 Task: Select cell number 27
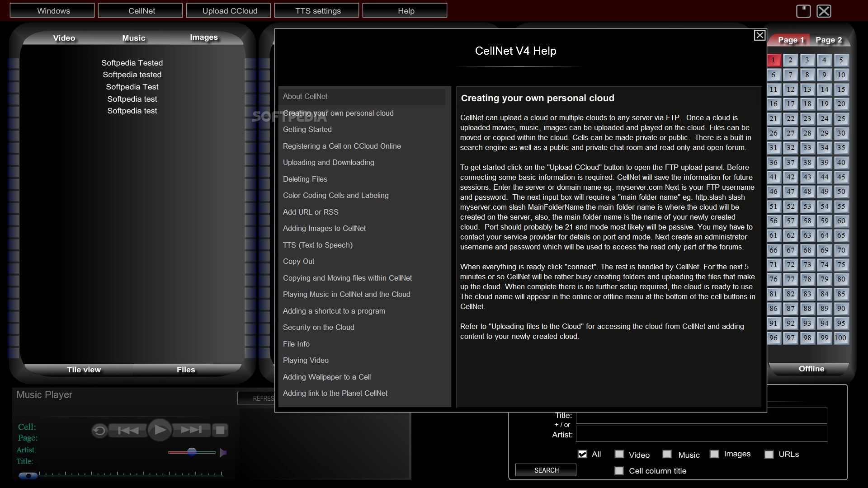[790, 133]
